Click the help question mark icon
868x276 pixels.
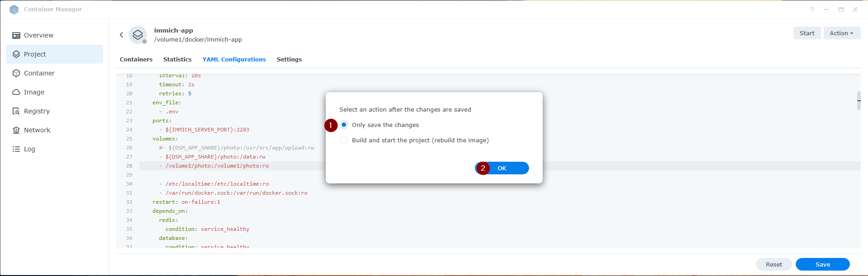tap(812, 9)
